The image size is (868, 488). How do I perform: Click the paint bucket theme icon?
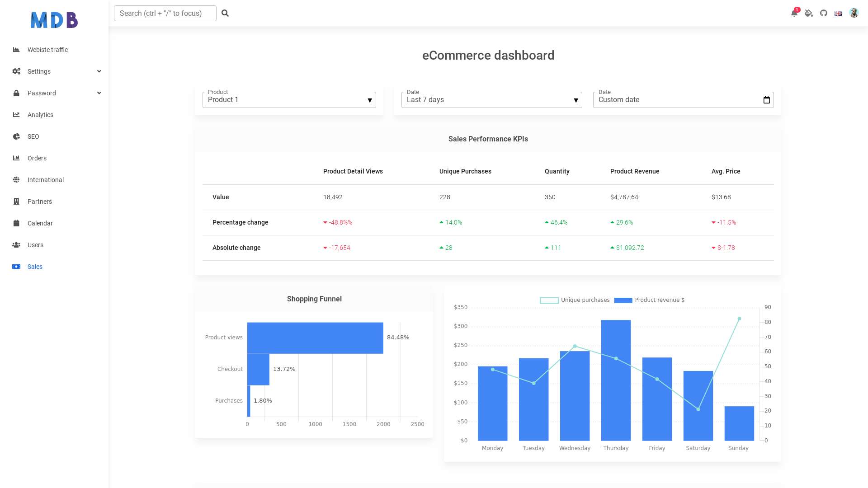(x=809, y=13)
